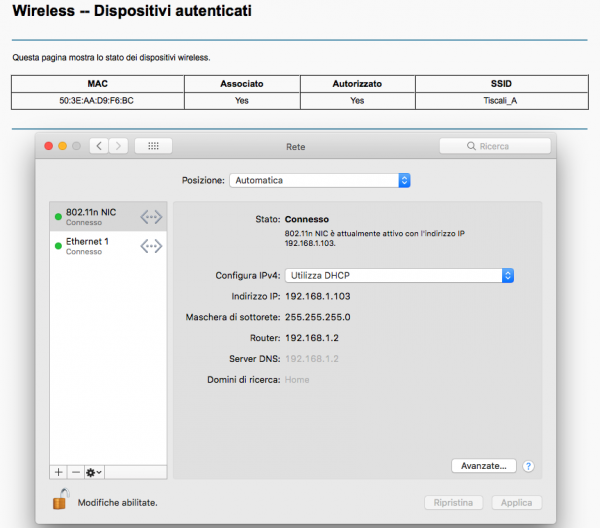Click MAC address 50:3E:AA:D9:F6:BC cell
600x528 pixels.
point(96,101)
